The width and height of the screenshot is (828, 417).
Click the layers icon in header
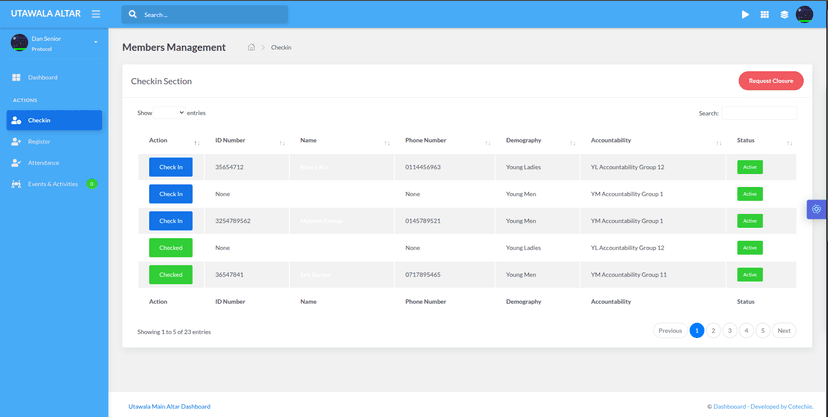coord(785,15)
